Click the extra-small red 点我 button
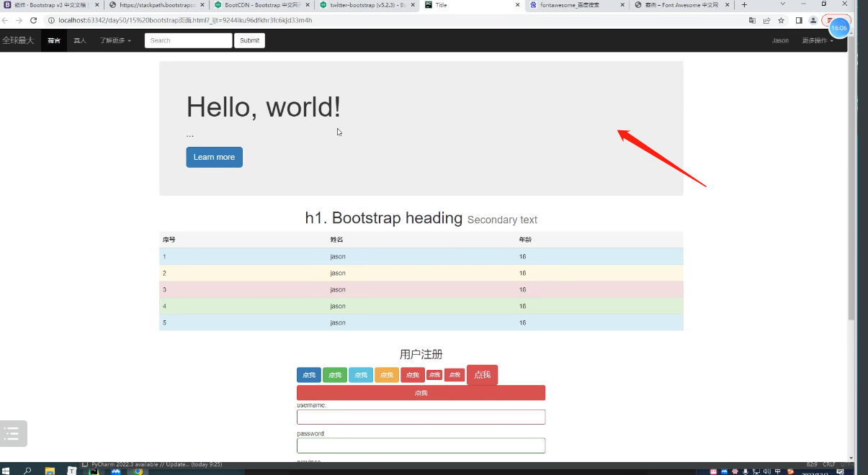This screenshot has height=475, width=868. click(434, 375)
